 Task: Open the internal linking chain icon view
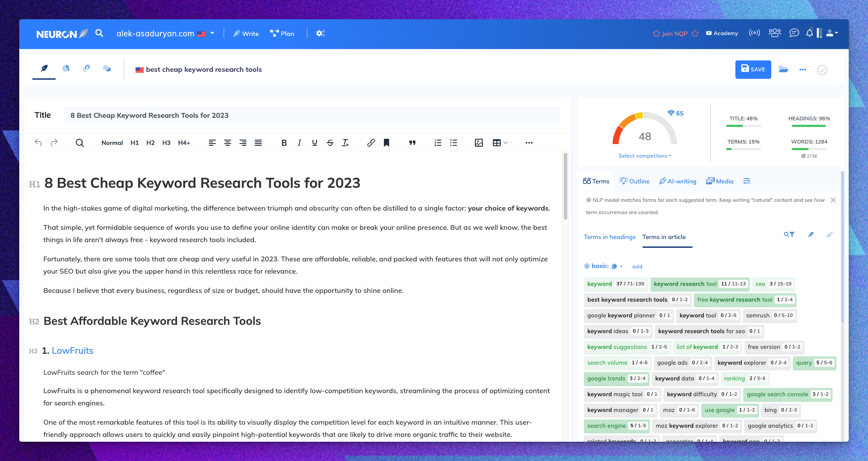click(x=86, y=68)
